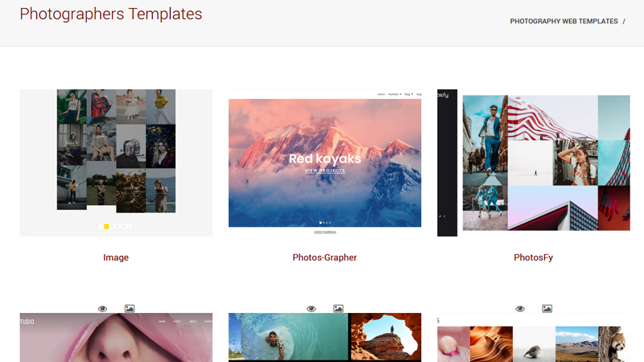Select the Red kayaks mountain template thumbnail
Screen dimensions: 644x362
tap(325, 162)
